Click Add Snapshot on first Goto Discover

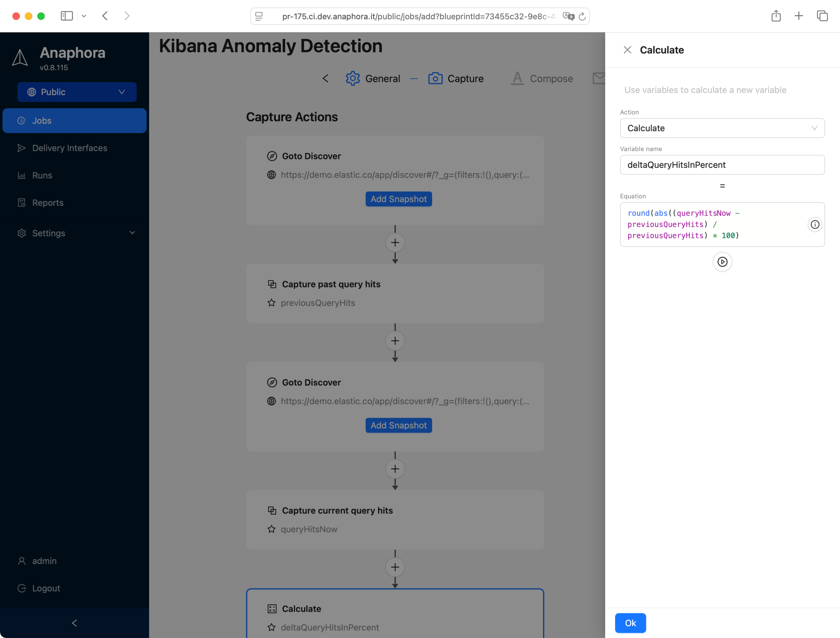[398, 199]
